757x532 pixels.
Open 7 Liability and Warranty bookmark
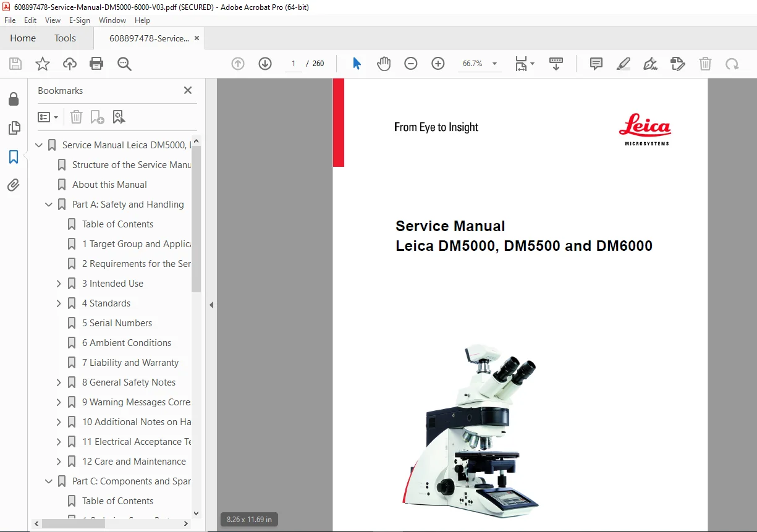point(130,363)
